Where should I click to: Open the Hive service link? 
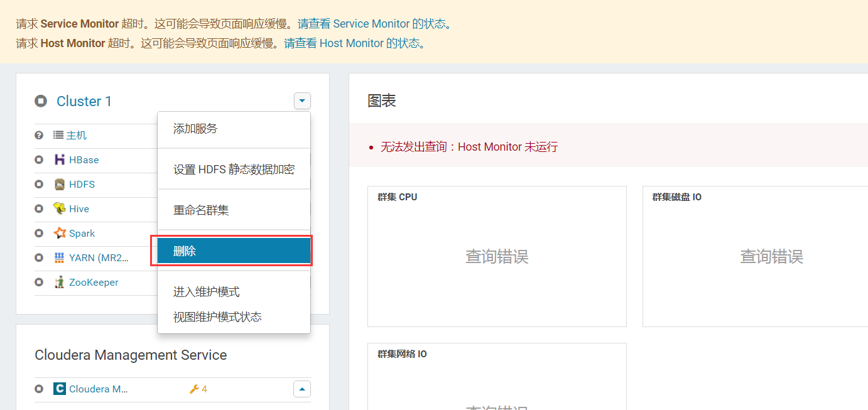79,209
